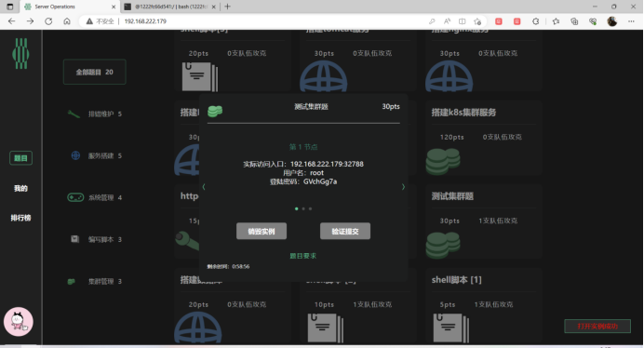This screenshot has height=348, width=644.
Task: Close the Server Operations tab
Action: point(114,7)
